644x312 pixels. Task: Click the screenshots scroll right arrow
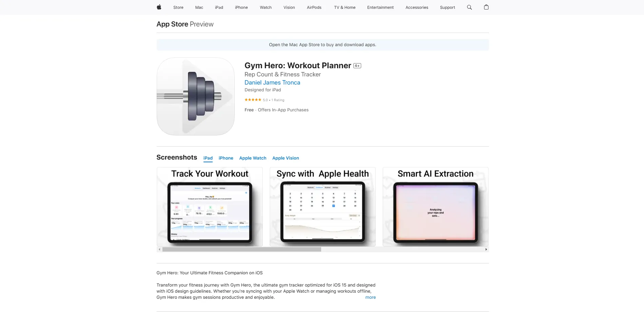tap(486, 250)
